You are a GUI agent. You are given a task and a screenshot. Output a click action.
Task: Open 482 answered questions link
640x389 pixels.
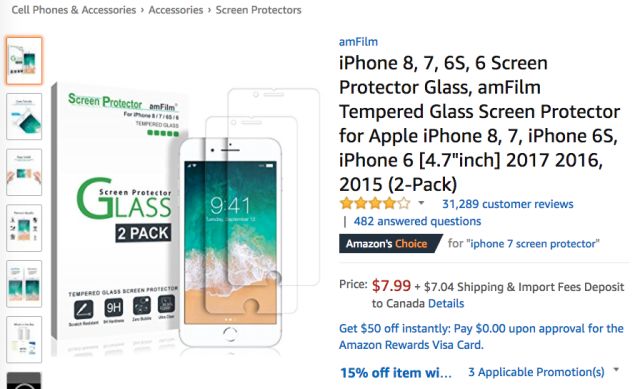tap(417, 221)
